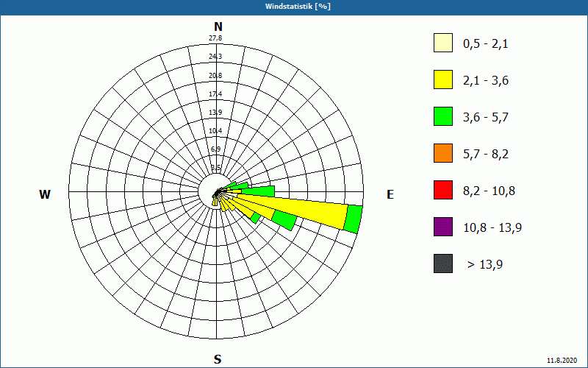Click the 6,9 ring value label
The image size is (588, 368).
pos(215,149)
